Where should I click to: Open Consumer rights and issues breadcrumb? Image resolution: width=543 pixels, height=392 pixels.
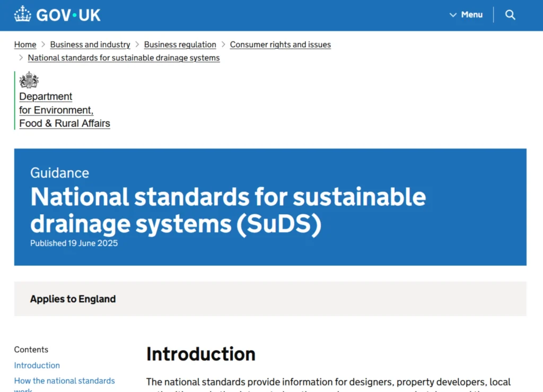[x=280, y=45]
